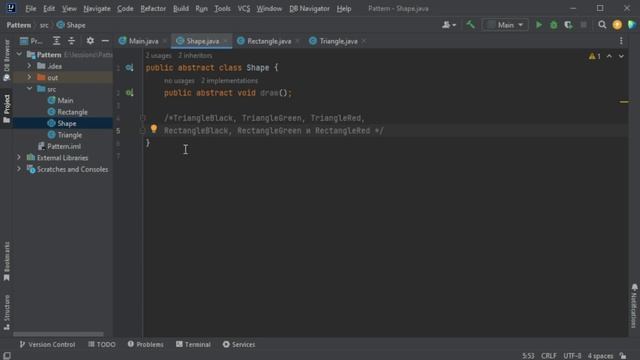Open Project panel settings gear
This screenshot has height=360, width=640.
click(90, 41)
